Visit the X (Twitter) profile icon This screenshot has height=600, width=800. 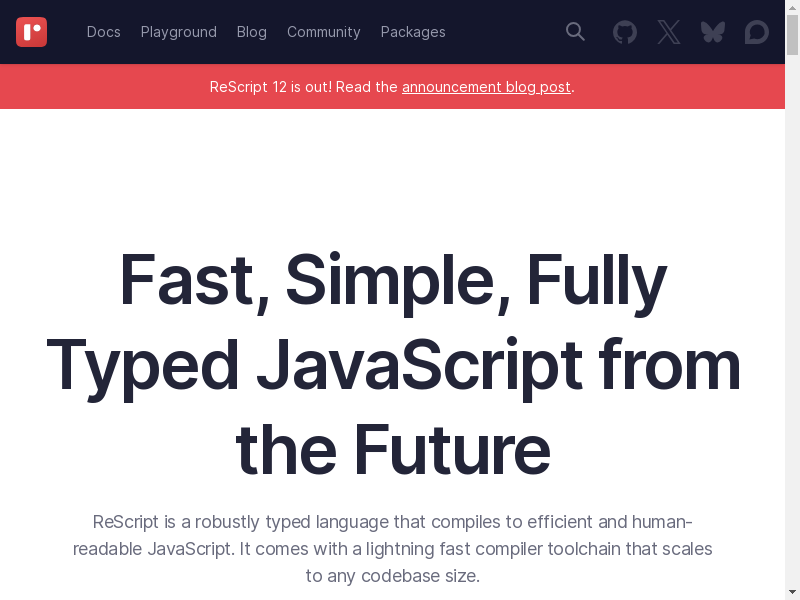tap(669, 32)
